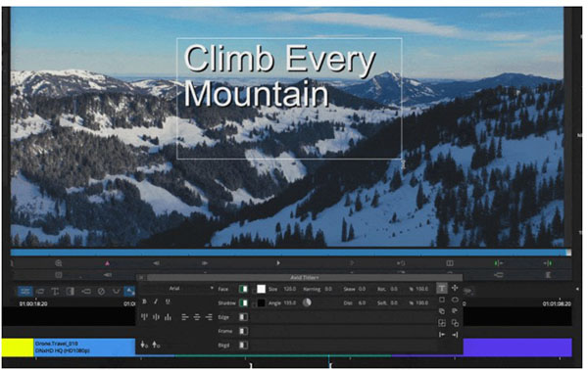Viewport: 588px width, 370px height.
Task: Choose the ellipse shape tool
Action: 455,300
